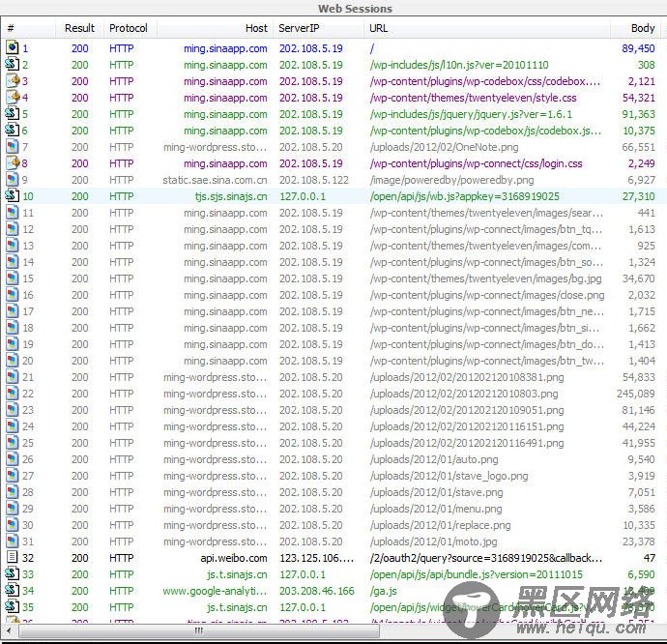Click the image icon of session 26

[x=13, y=459]
